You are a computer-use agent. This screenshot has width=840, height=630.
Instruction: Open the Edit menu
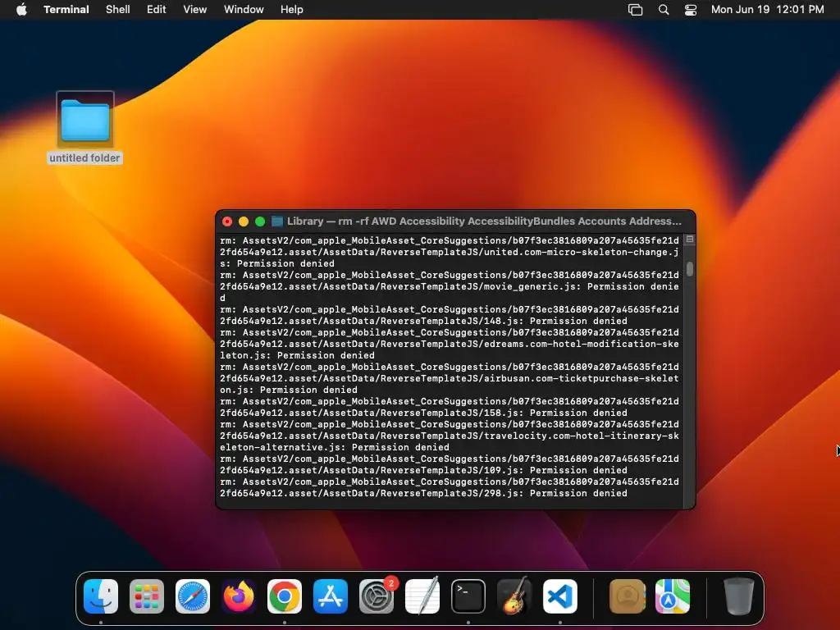(x=157, y=10)
